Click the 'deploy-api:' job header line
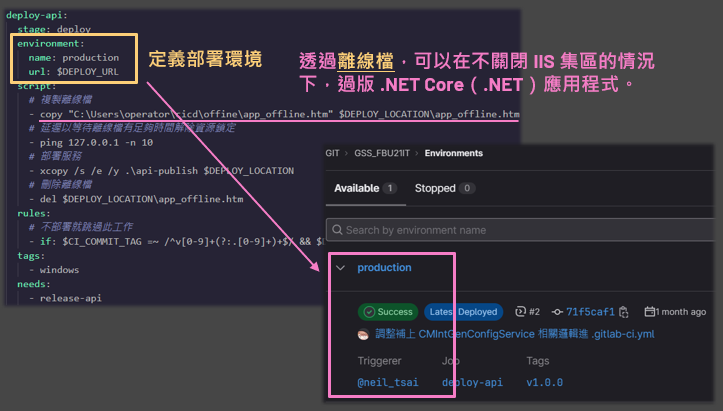The height and width of the screenshot is (411, 723). pyautogui.click(x=37, y=15)
